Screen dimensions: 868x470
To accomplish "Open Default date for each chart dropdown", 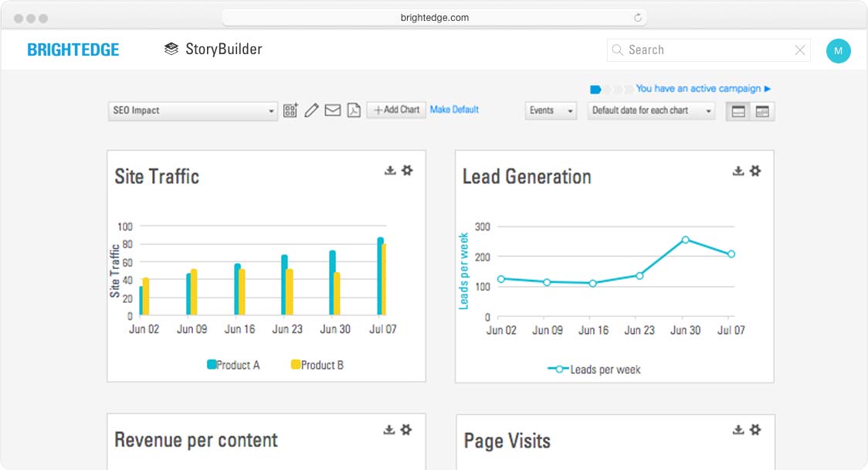I will click(x=651, y=111).
